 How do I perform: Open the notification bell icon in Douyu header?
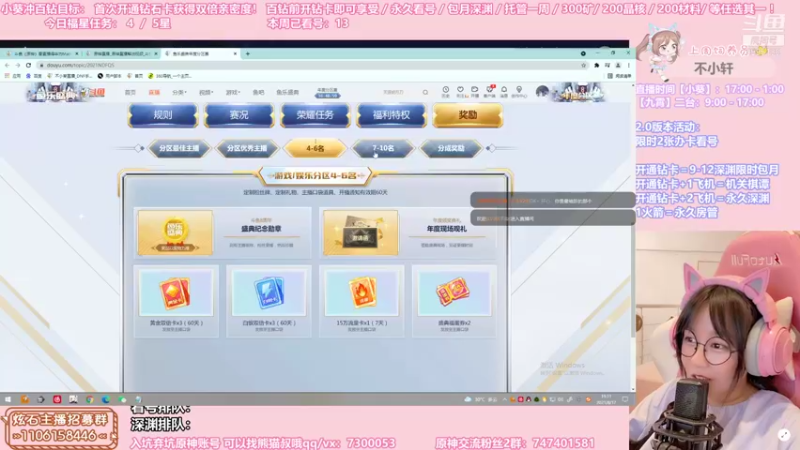tap(504, 91)
